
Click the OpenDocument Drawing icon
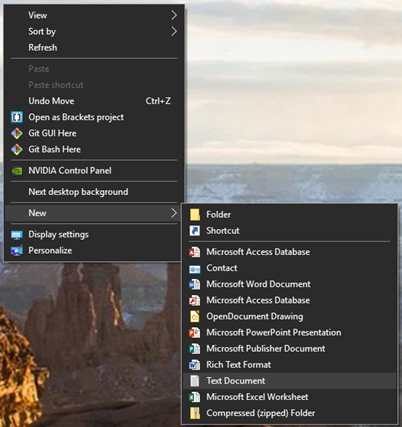195,316
